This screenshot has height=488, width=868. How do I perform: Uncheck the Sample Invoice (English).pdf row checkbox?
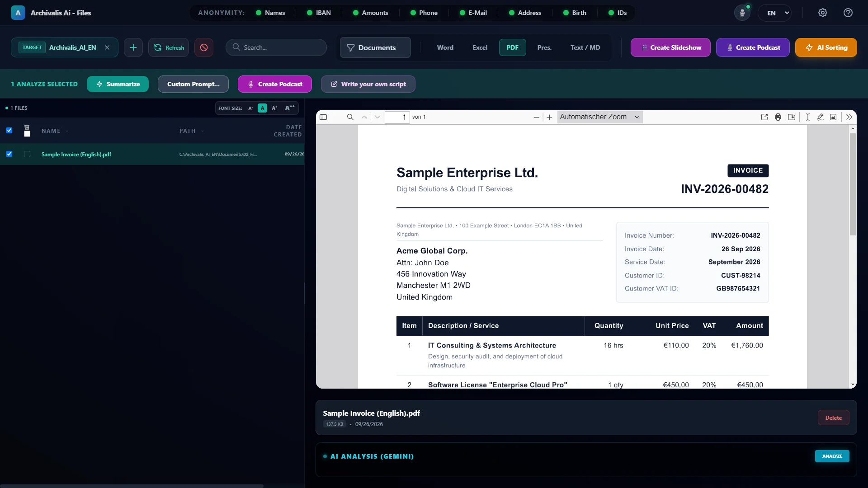(9, 154)
